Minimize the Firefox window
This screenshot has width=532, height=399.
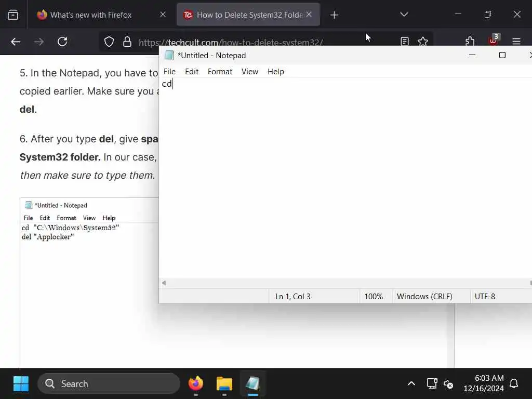(x=458, y=14)
